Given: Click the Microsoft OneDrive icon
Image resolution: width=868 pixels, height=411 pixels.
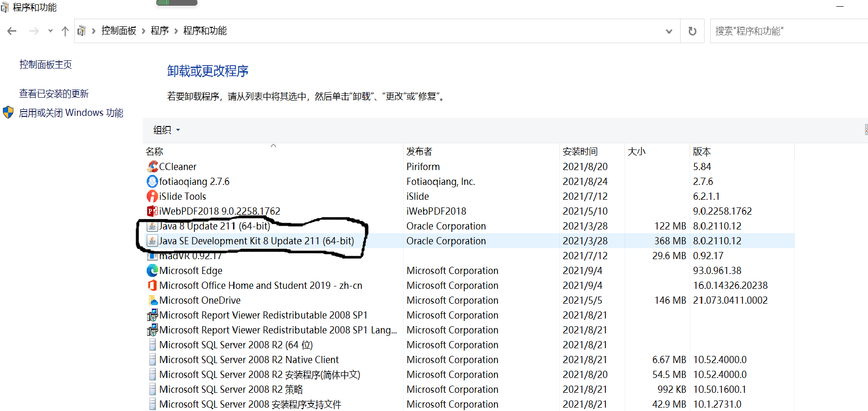Looking at the screenshot, I should (152, 300).
